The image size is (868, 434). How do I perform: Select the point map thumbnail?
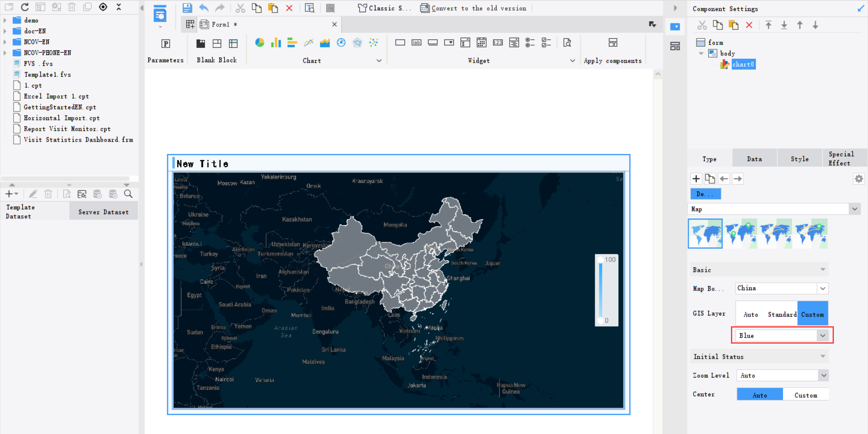click(x=740, y=233)
